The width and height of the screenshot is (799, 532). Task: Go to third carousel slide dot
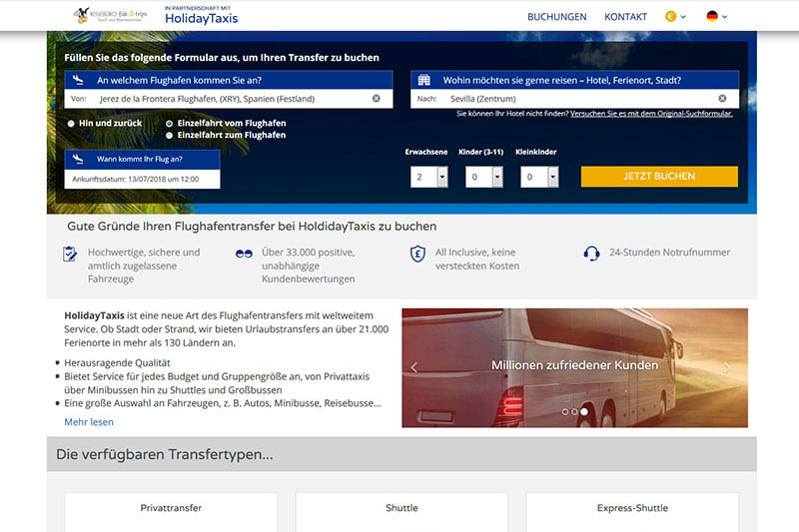click(584, 411)
